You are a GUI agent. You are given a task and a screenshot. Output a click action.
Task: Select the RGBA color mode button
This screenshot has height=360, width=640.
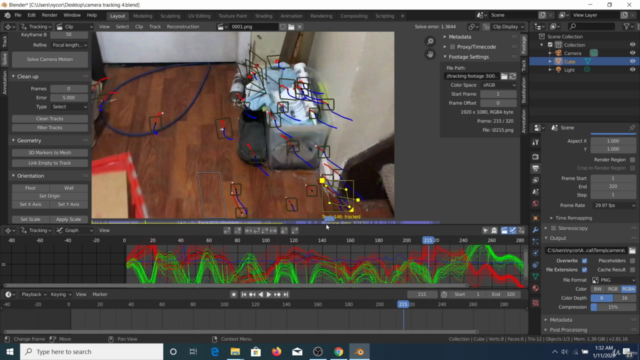click(629, 289)
